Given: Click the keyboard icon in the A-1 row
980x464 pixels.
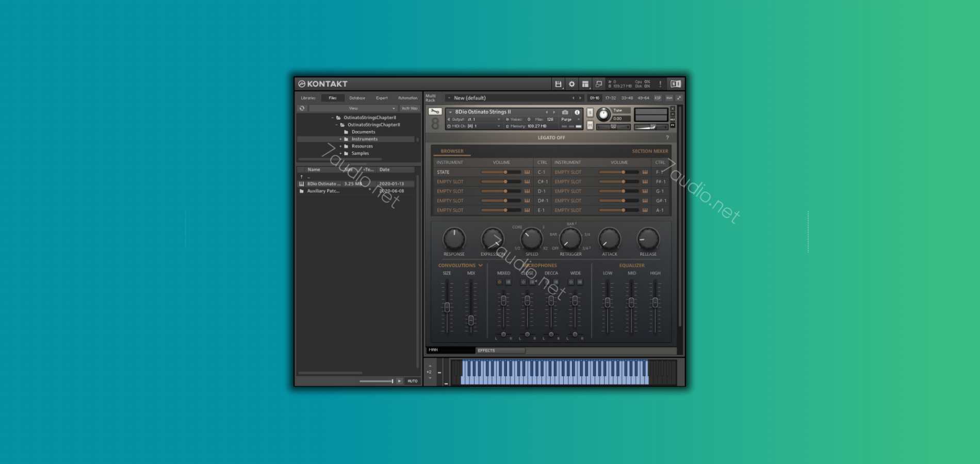Looking at the screenshot, I should pyautogui.click(x=645, y=210).
